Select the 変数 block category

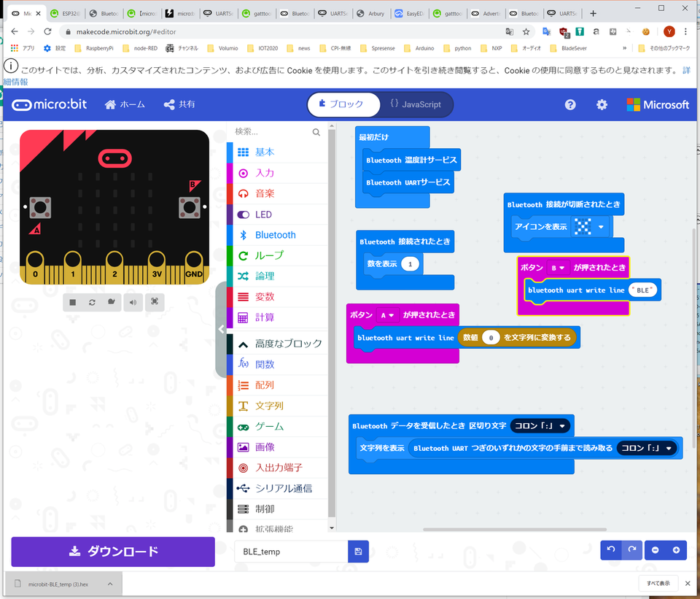[x=265, y=297]
